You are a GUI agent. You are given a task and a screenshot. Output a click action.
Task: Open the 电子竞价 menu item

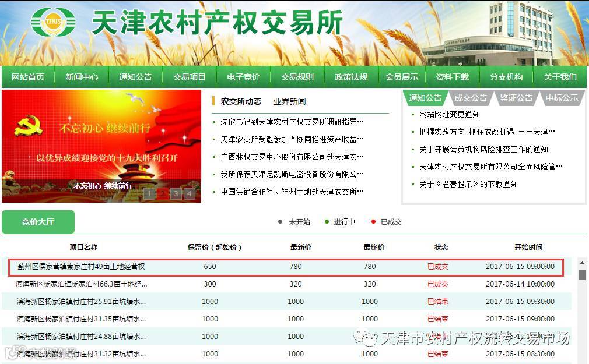click(243, 77)
